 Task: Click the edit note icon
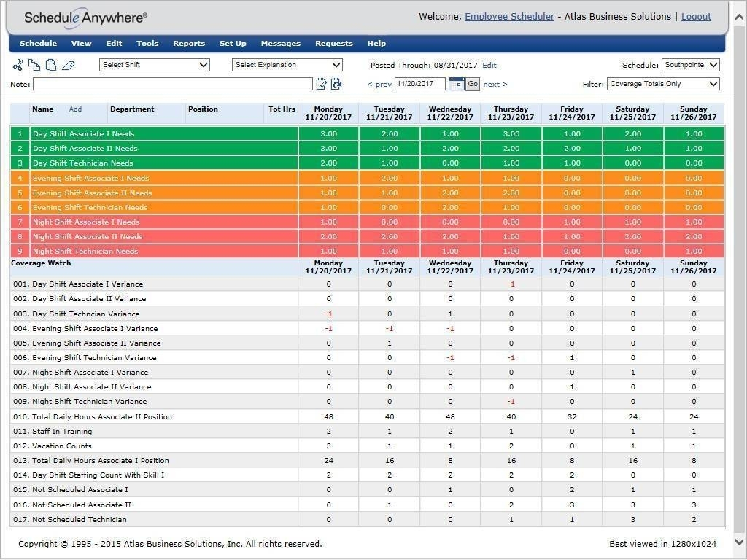click(322, 85)
